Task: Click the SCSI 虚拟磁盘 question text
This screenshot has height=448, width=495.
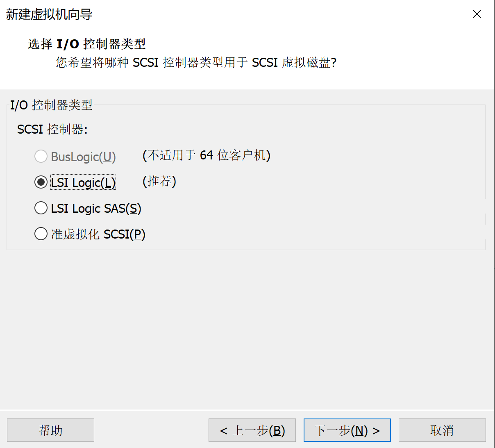Action: (196, 62)
